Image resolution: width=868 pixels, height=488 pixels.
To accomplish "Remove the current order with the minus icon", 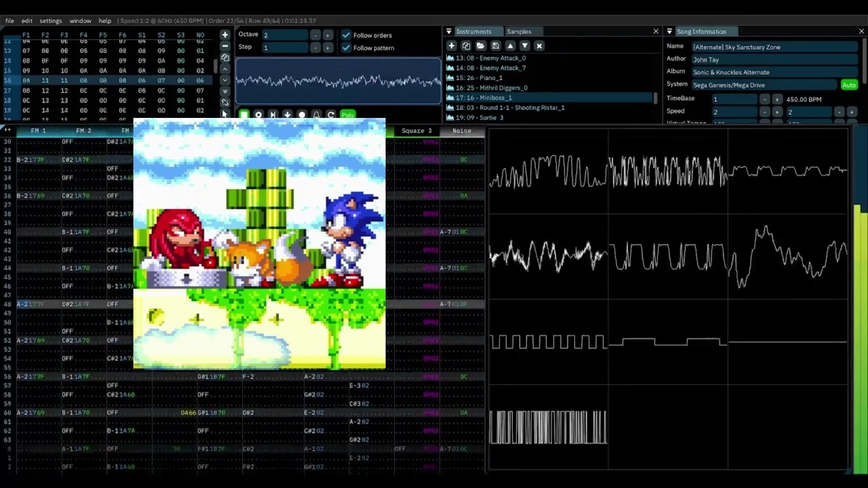I will tap(225, 46).
